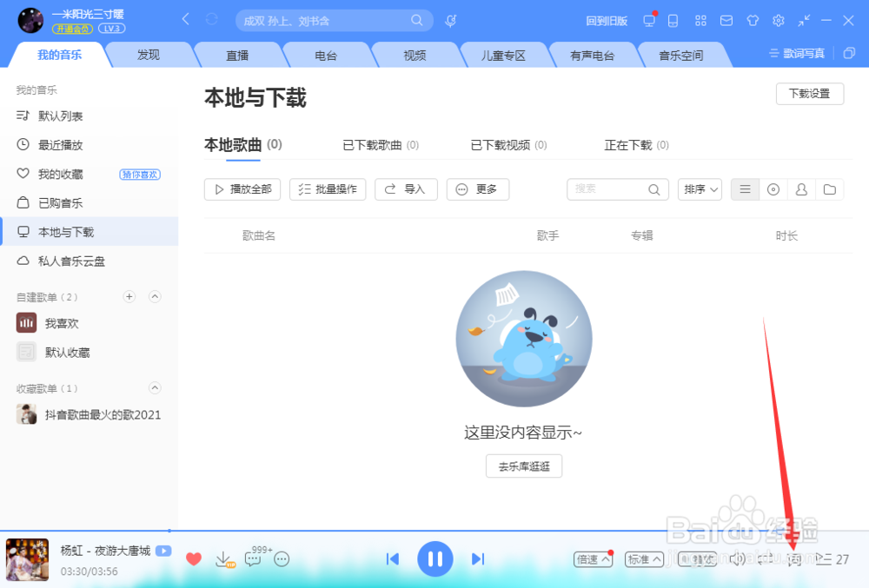Click the overlapping windows icon beside 歌词写真
Image resolution: width=869 pixels, height=588 pixels.
[x=849, y=53]
